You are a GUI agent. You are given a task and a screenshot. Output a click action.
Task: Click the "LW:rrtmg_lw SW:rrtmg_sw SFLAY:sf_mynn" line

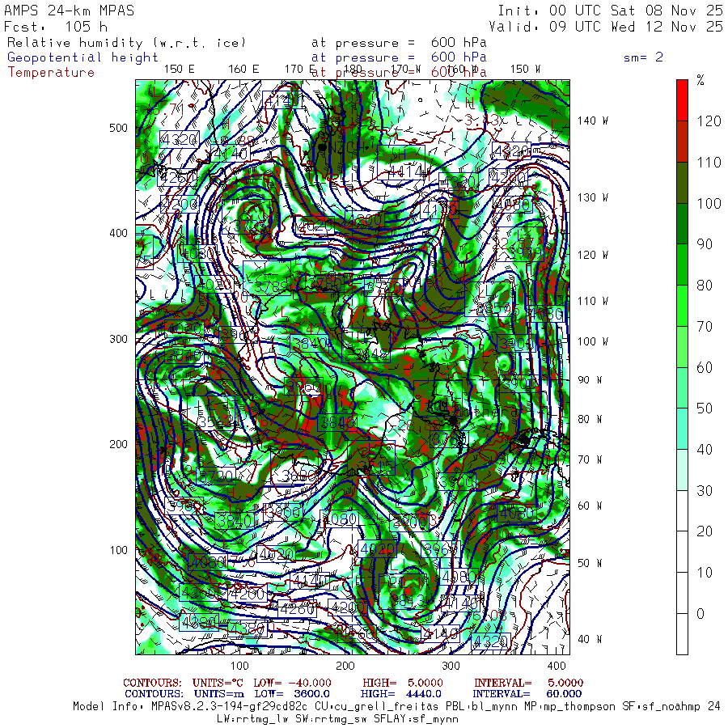pyautogui.click(x=337, y=719)
